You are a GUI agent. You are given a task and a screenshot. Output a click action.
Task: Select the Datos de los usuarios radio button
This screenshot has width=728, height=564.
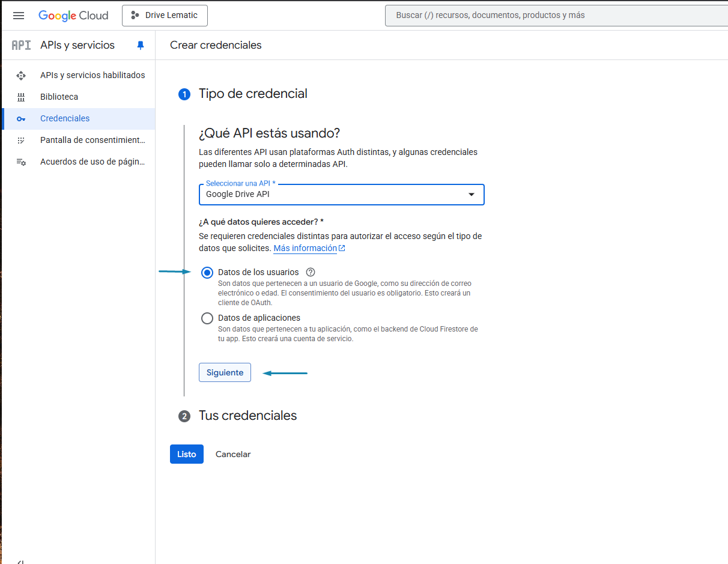(207, 273)
